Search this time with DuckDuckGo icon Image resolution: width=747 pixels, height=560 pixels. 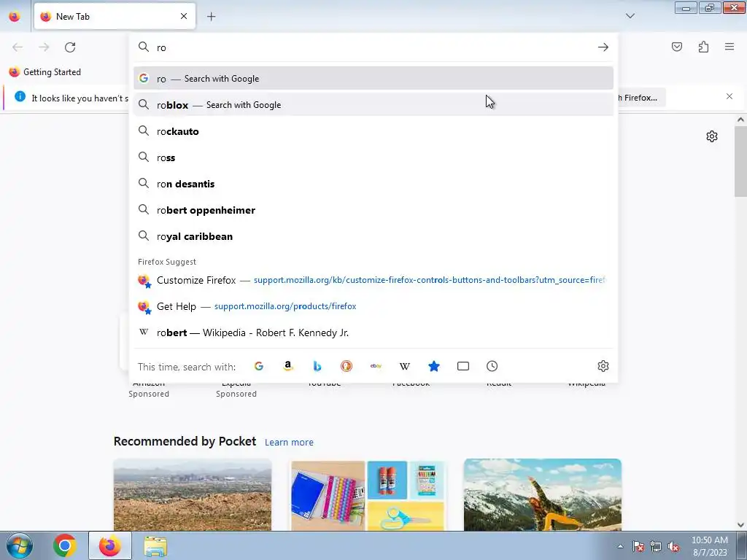(347, 366)
